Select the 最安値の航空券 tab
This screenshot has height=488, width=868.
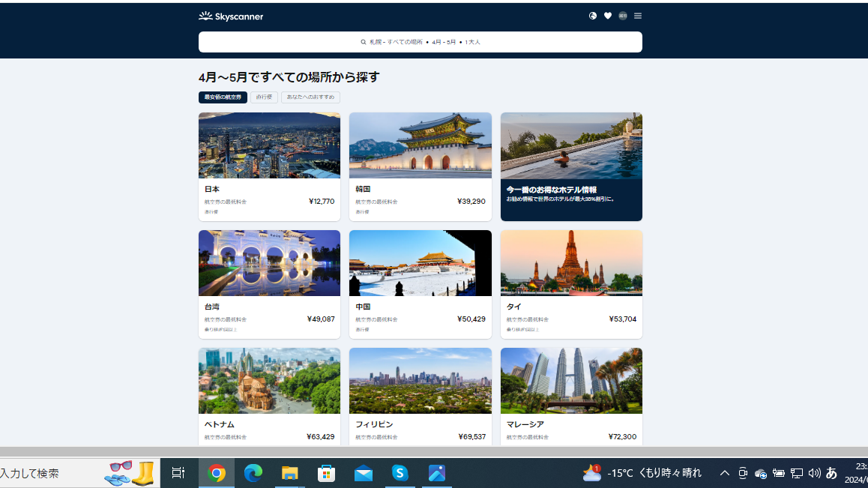point(223,97)
